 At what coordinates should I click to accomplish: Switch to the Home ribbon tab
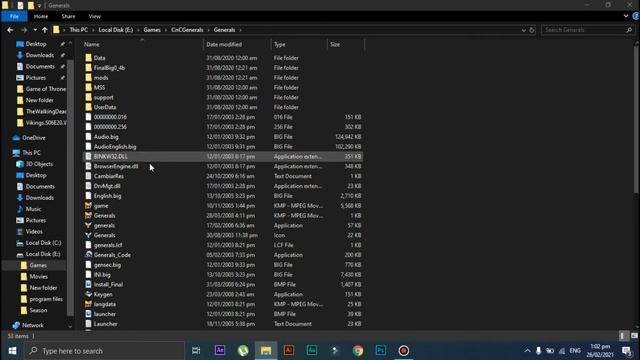point(41,16)
